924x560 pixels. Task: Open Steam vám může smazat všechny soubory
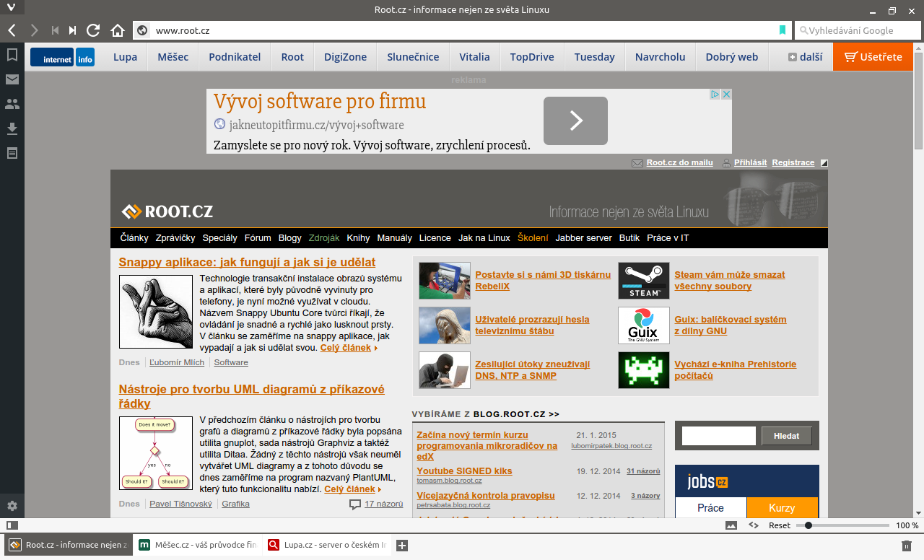[x=730, y=281]
